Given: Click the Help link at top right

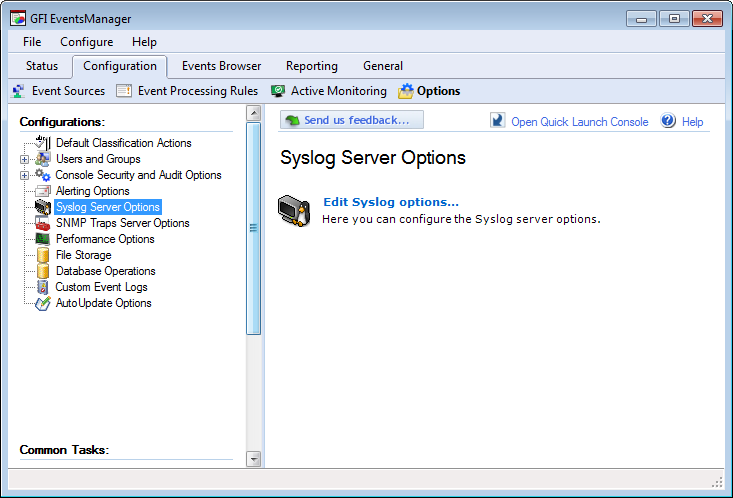Looking at the screenshot, I should [692, 122].
